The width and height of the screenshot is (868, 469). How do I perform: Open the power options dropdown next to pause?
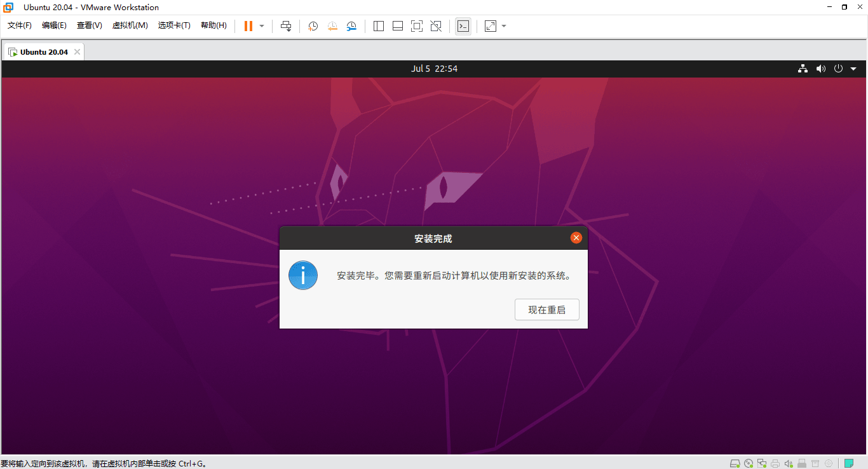pos(262,26)
